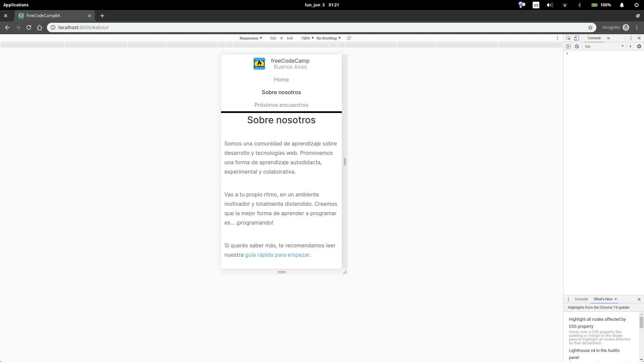Viewport: 644px width, 362px height.
Task: Go to Próximos encuentros nav link
Action: point(281,105)
